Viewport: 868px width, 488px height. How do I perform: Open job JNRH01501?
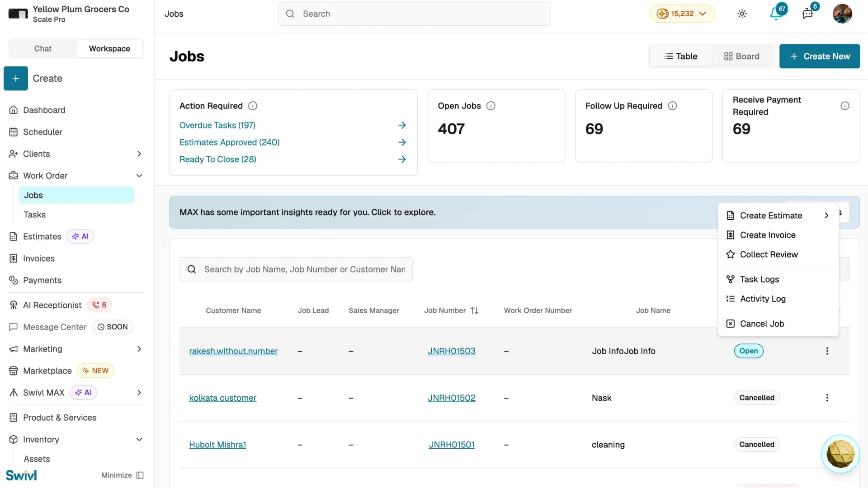[x=451, y=445]
